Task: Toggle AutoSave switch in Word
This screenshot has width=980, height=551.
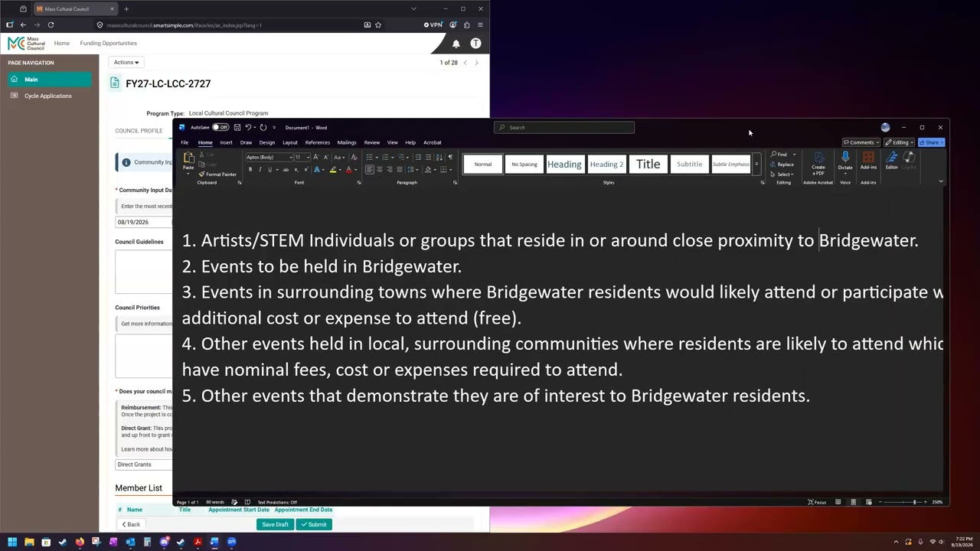Action: point(220,128)
